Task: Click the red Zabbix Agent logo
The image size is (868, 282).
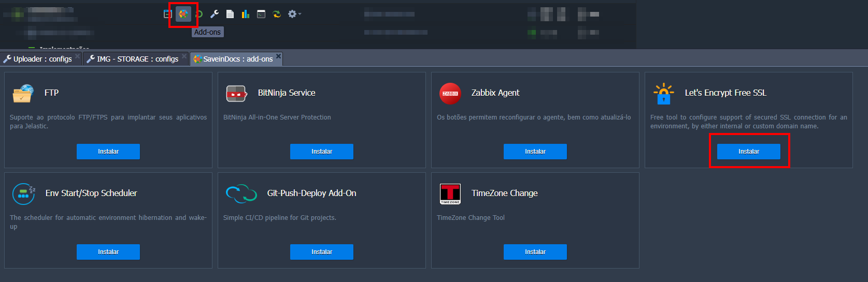Action: pyautogui.click(x=450, y=94)
